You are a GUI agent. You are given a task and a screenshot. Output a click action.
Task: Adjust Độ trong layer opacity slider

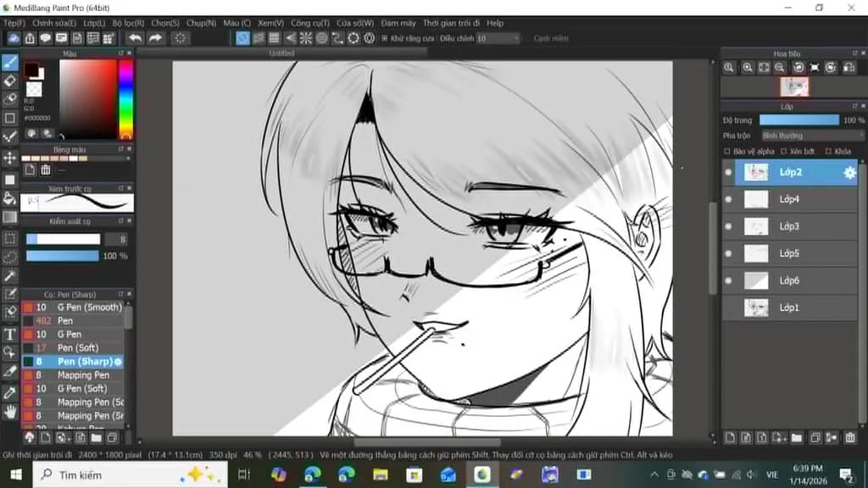point(798,120)
